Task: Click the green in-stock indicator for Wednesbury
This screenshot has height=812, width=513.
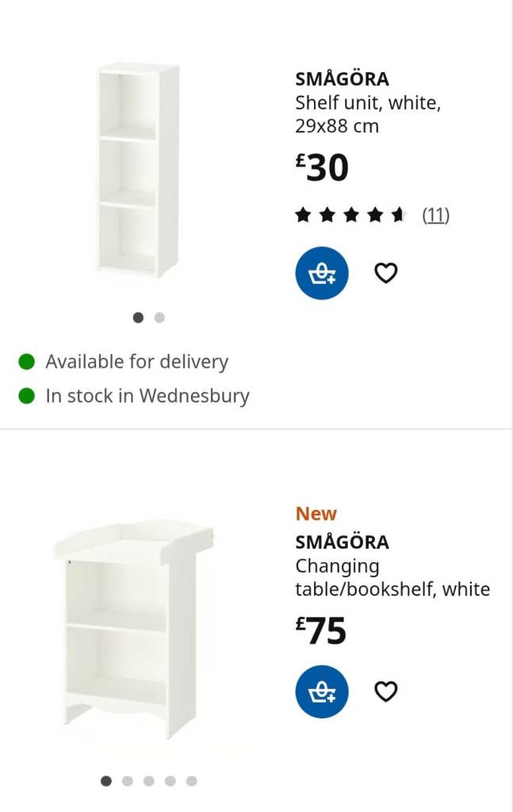Action: pyautogui.click(x=26, y=395)
